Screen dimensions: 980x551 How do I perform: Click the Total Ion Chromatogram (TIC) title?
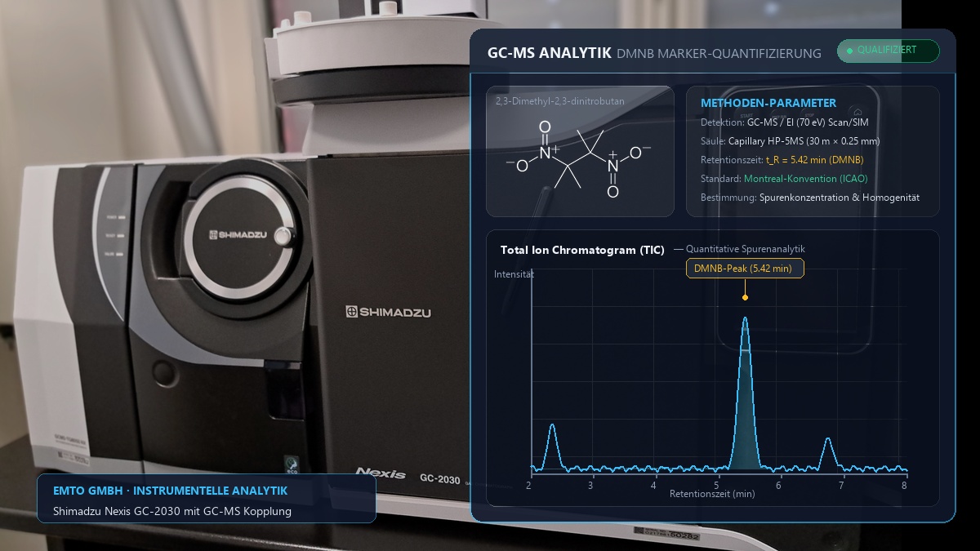click(582, 250)
